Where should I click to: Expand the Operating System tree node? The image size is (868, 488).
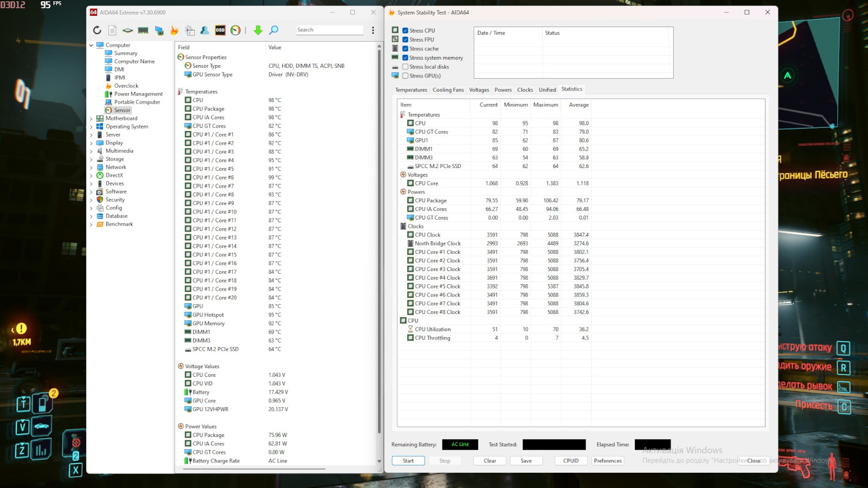[x=91, y=126]
